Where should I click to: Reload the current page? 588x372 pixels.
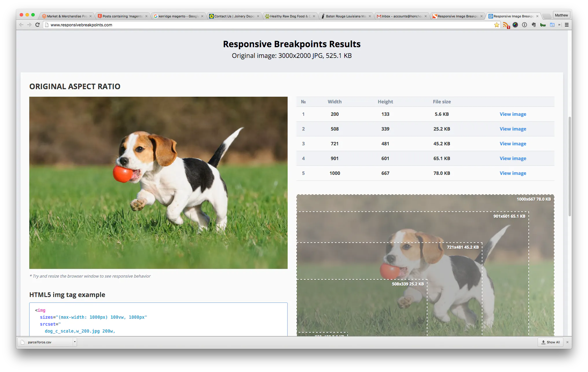tap(37, 25)
